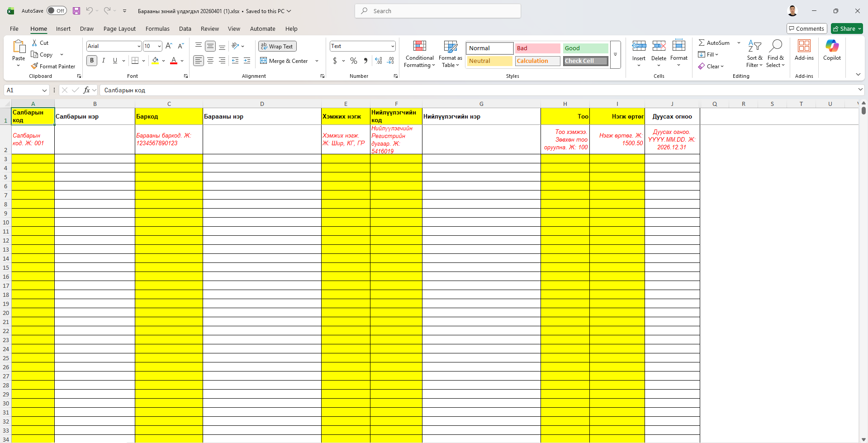Click the Share button

[847, 29]
